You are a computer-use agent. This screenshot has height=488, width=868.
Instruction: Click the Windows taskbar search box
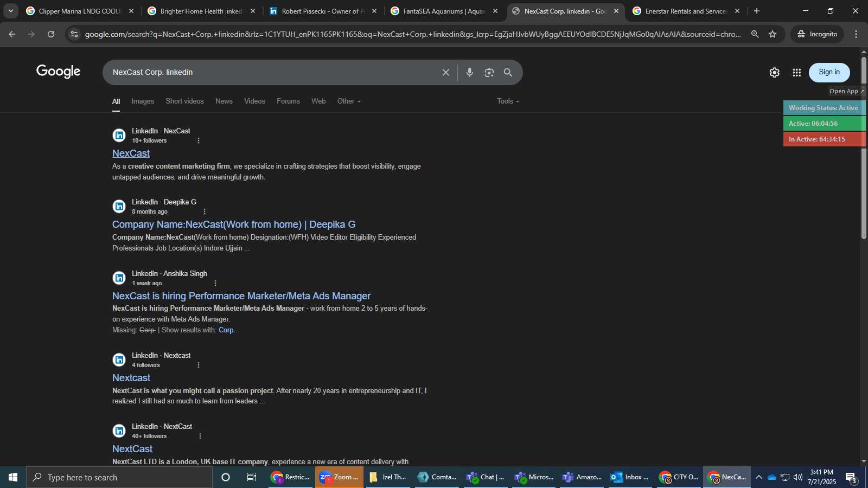119,477
